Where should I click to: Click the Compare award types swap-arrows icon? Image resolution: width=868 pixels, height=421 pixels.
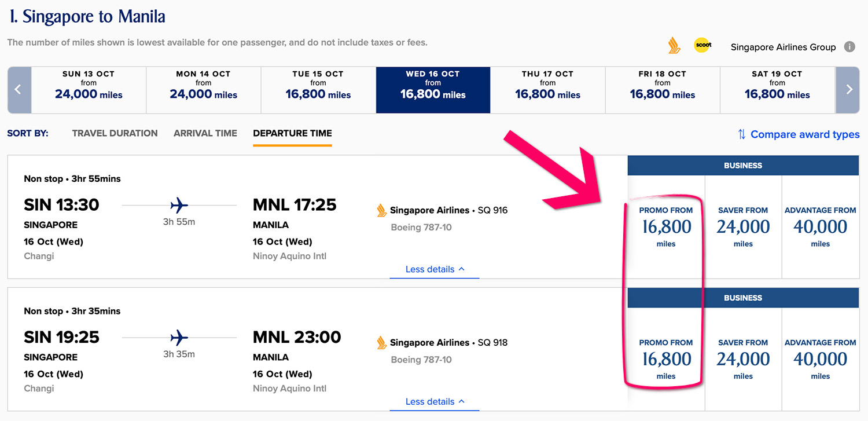pos(742,134)
